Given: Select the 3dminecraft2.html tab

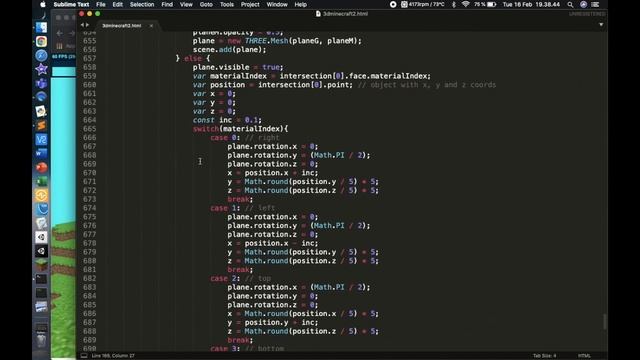Looking at the screenshot, I should [122, 25].
